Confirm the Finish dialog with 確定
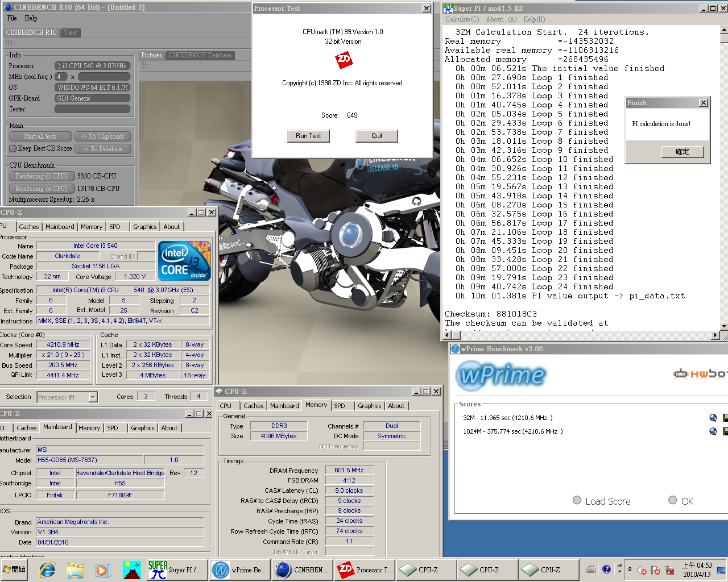This screenshot has width=728, height=582. coord(682,152)
